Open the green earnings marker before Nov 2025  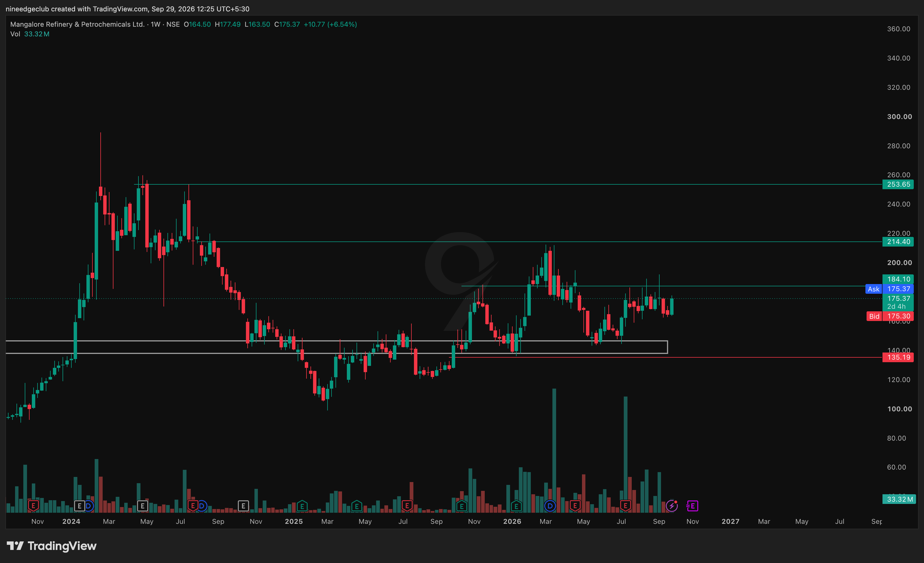tap(462, 506)
